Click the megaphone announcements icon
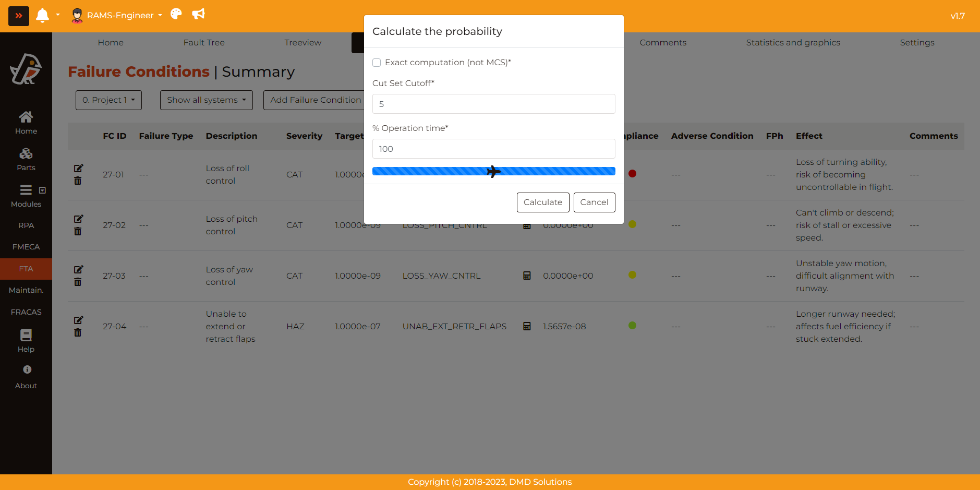Screen dimensions: 980x490 pyautogui.click(x=198, y=14)
